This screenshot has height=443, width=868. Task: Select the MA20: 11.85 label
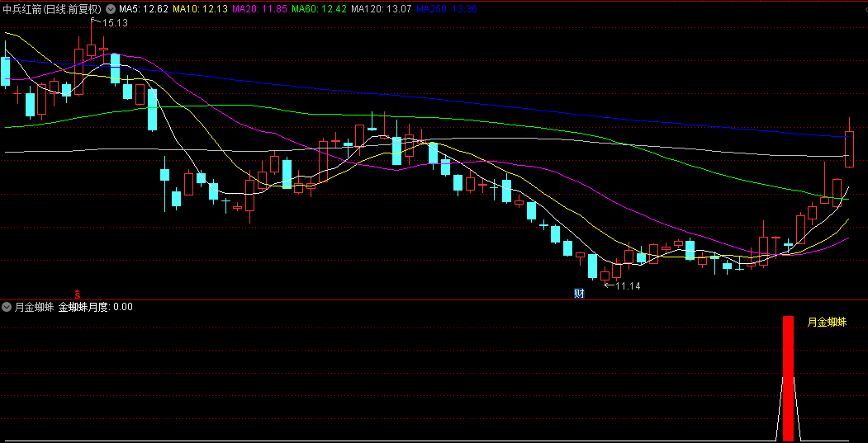point(259,9)
